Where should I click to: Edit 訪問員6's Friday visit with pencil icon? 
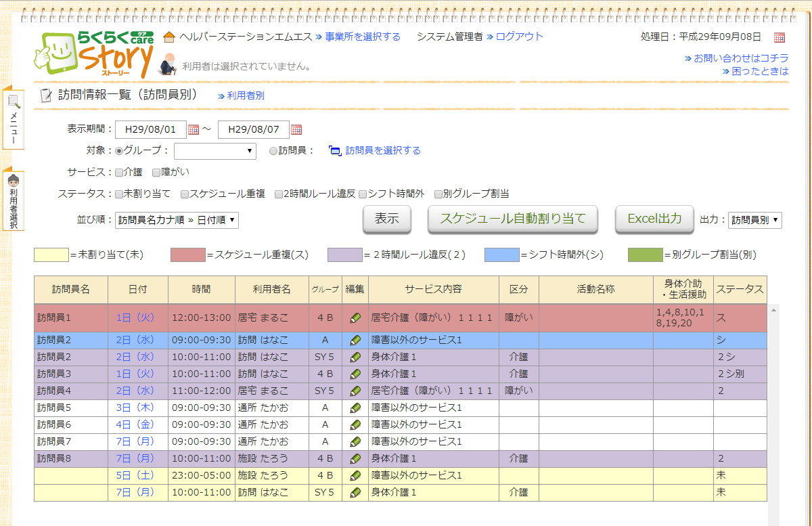(x=355, y=424)
